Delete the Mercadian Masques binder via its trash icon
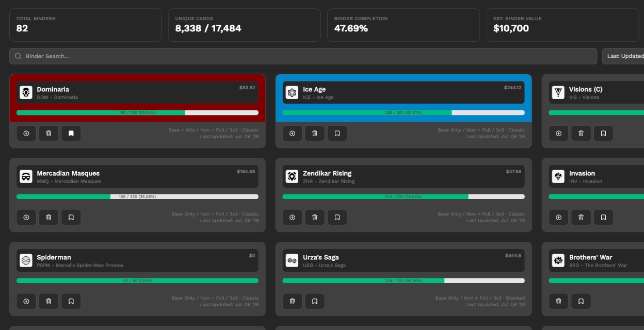Image resolution: width=644 pixels, height=330 pixels. tap(49, 218)
